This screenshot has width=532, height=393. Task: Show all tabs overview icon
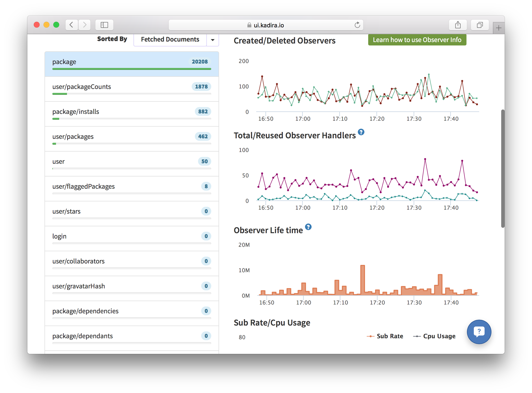point(480,25)
